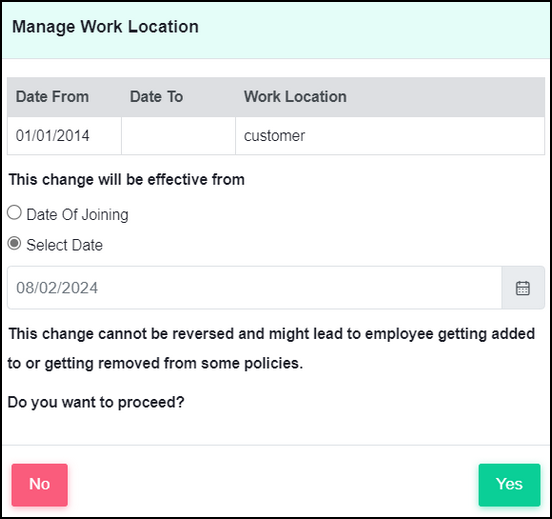552x519 pixels.
Task: Click the empty Date To cell
Action: (178, 136)
